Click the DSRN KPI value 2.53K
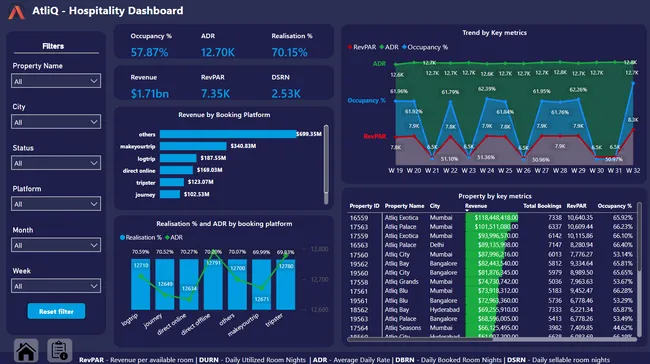The width and height of the screenshot is (650, 364). pos(286,94)
